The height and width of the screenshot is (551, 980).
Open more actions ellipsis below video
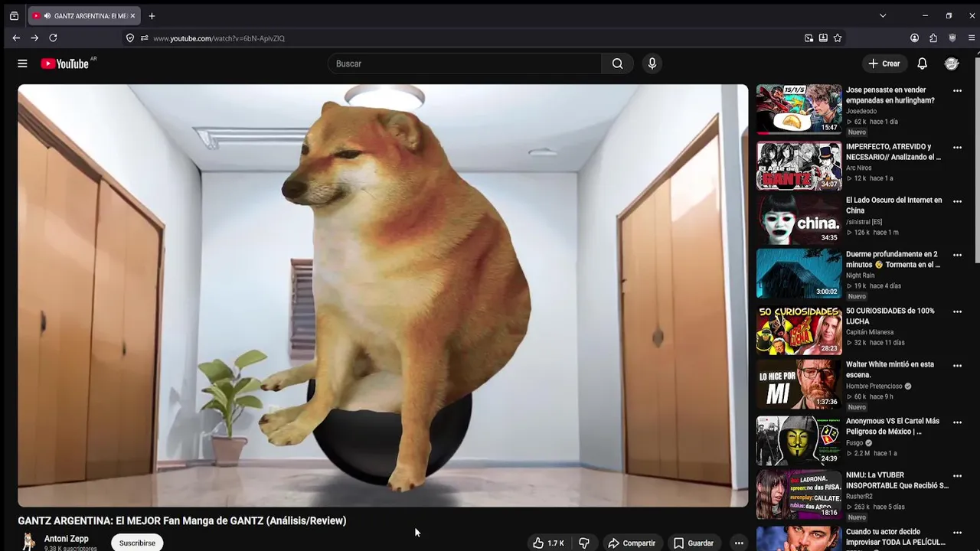click(739, 543)
